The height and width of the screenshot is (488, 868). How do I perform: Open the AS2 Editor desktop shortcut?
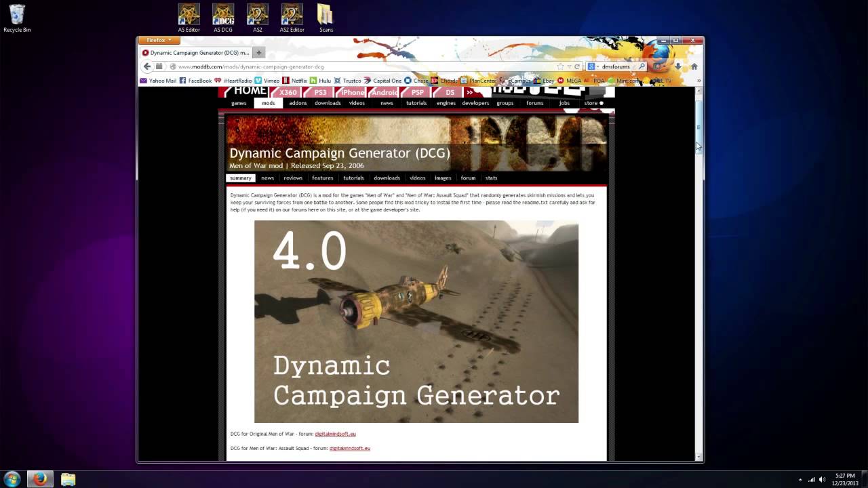pos(292,18)
